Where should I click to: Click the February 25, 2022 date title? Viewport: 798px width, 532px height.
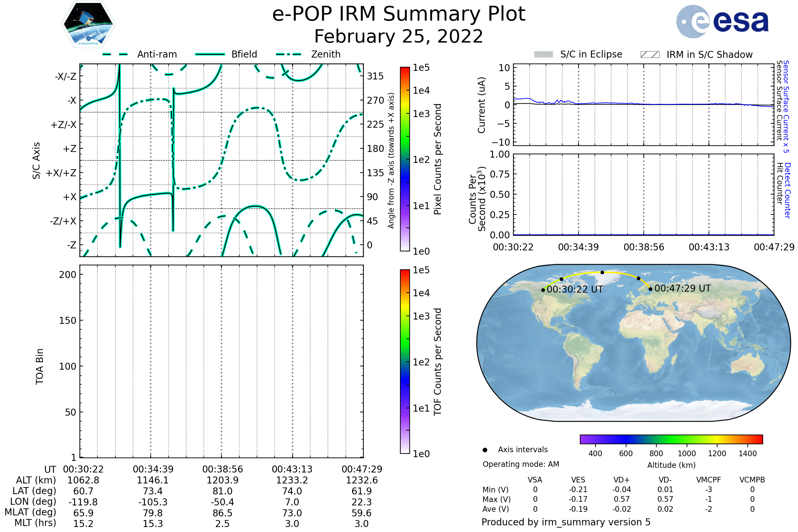[x=399, y=36]
